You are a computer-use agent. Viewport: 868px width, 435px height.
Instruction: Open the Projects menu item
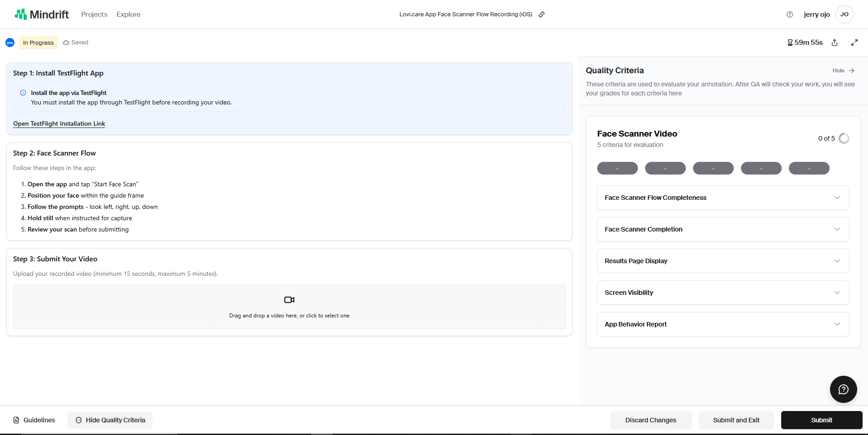94,14
